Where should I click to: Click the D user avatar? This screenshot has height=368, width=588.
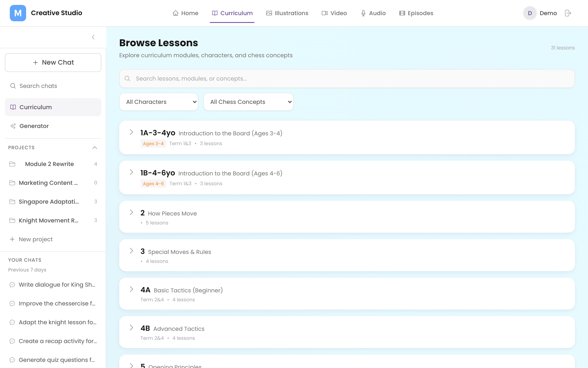click(530, 13)
